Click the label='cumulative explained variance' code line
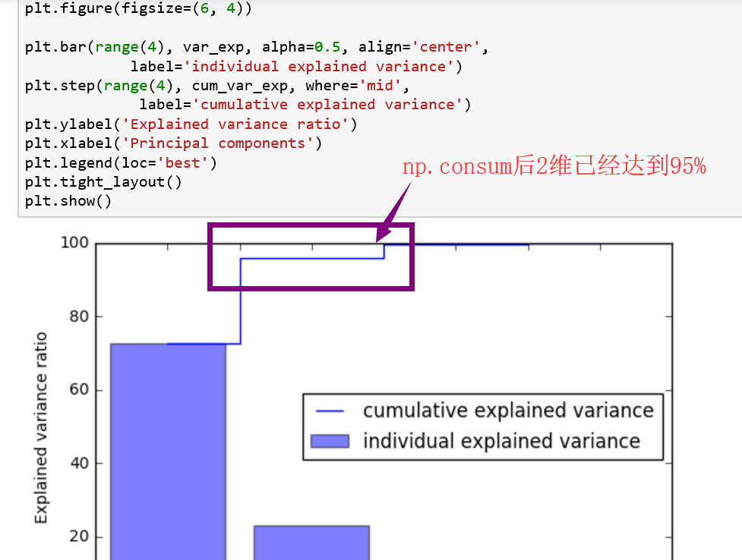This screenshot has width=742, height=560. [305, 105]
